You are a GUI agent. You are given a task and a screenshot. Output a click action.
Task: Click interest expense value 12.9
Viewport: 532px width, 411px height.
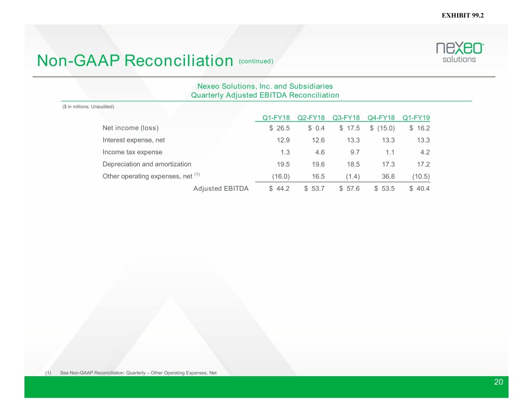point(283,140)
